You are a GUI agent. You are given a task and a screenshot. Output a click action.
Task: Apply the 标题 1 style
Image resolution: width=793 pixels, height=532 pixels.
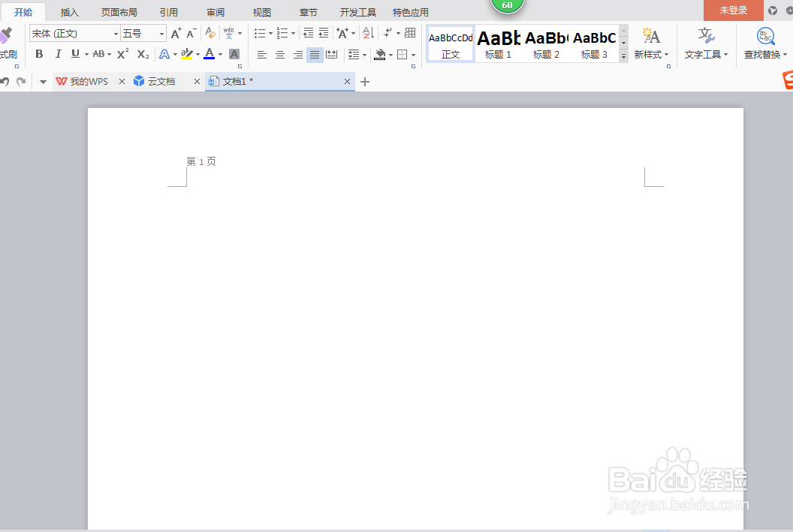(498, 44)
